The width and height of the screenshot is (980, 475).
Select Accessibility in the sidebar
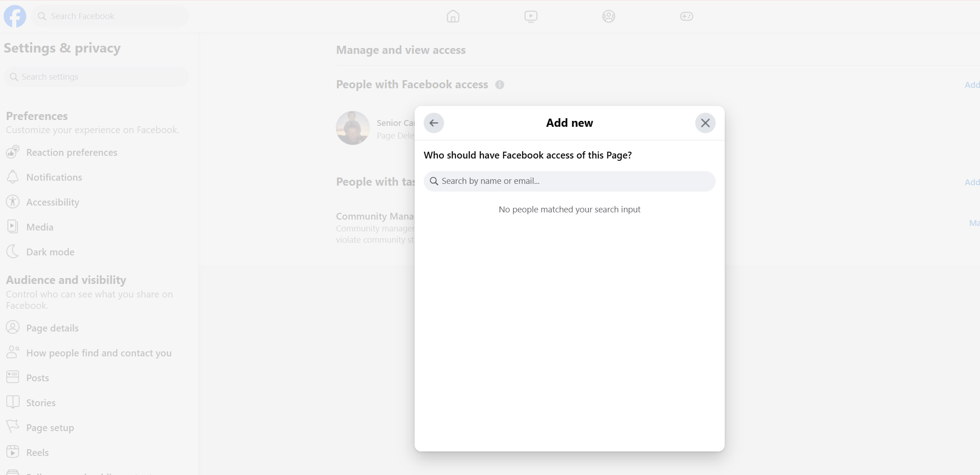tap(53, 202)
